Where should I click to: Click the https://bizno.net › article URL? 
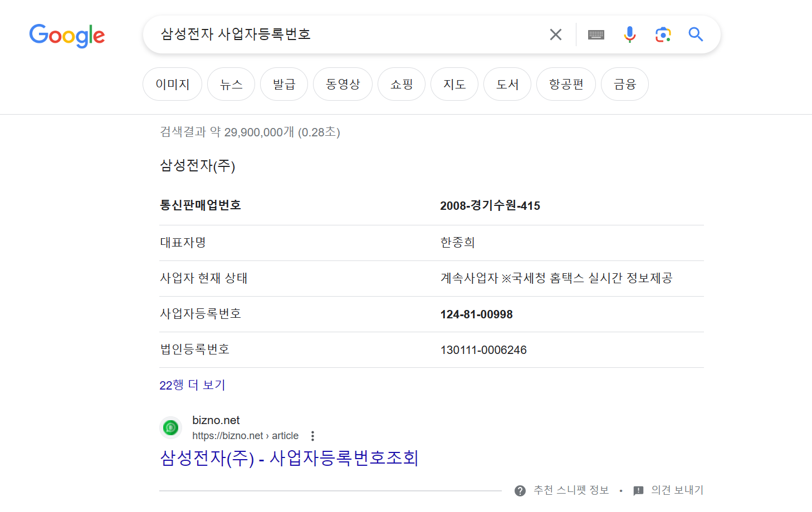[246, 436]
